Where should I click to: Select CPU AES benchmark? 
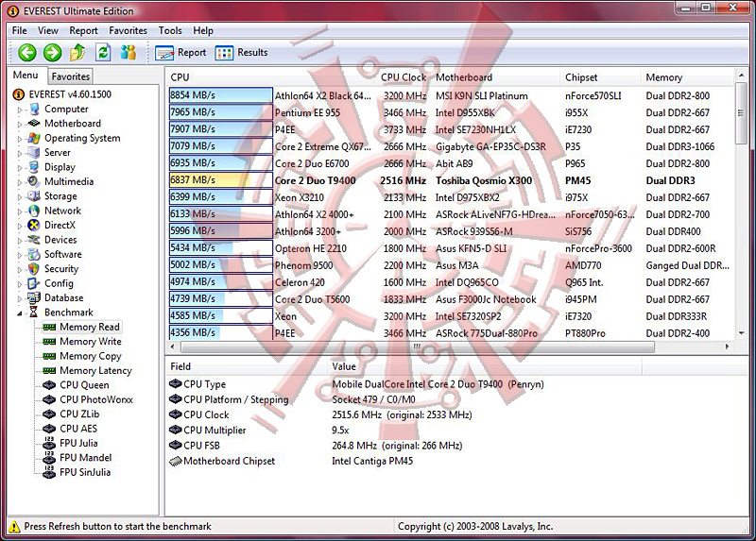(x=78, y=429)
